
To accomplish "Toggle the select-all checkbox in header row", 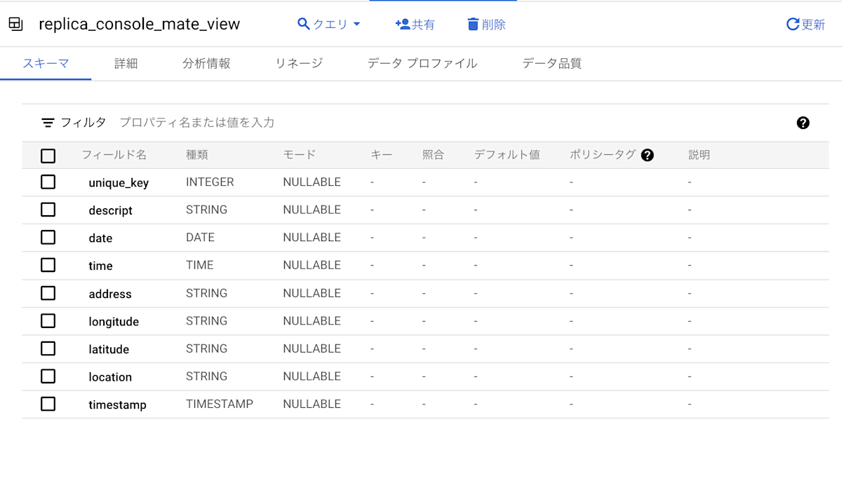I will [x=48, y=156].
